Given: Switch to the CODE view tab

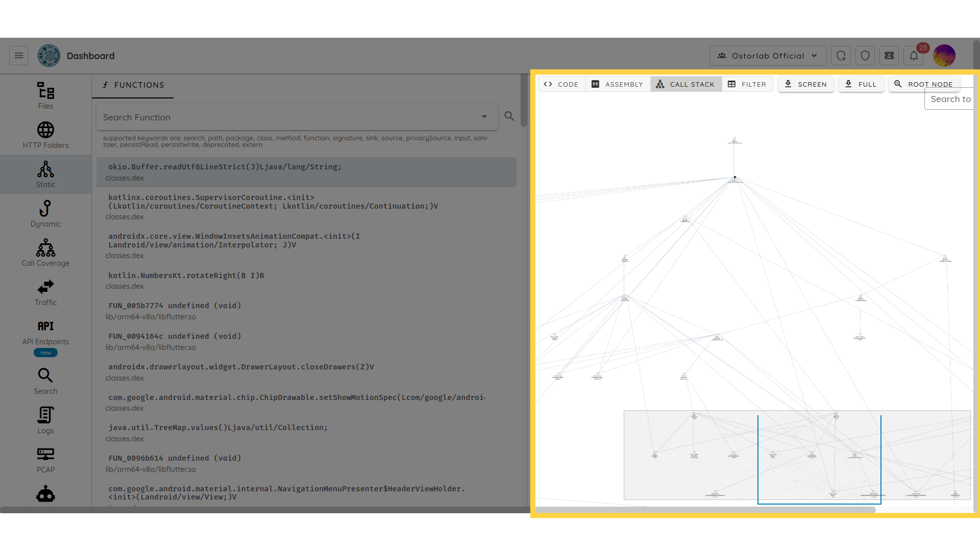Looking at the screenshot, I should (x=561, y=84).
